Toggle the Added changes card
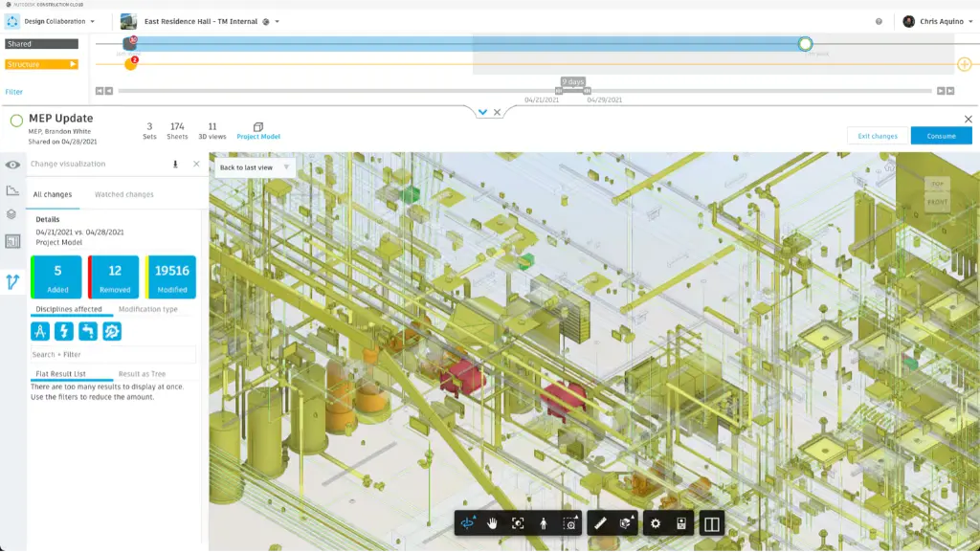The image size is (980, 553). [x=56, y=276]
